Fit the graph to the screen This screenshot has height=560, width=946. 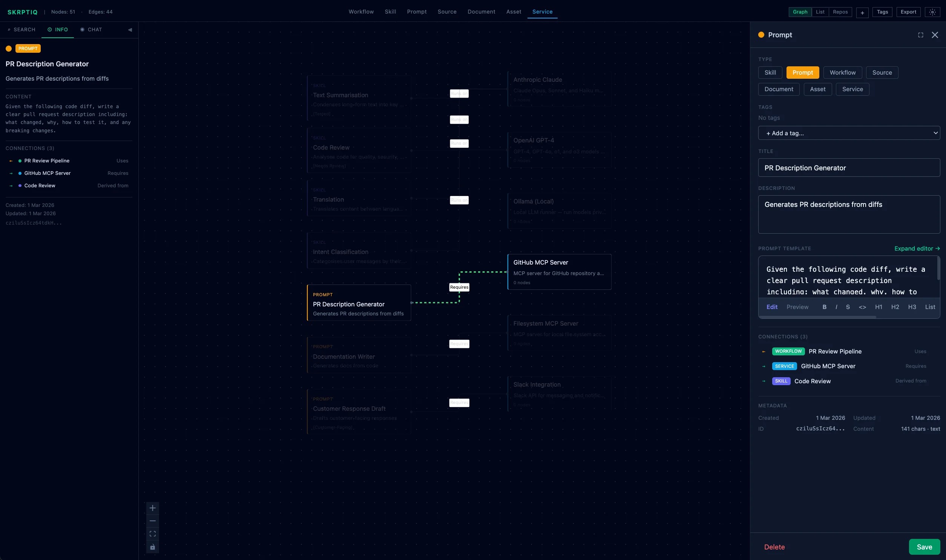(153, 533)
